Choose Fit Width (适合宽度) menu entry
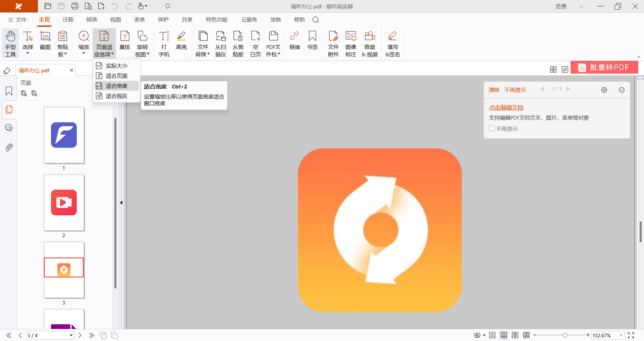The image size is (644, 341). (116, 86)
